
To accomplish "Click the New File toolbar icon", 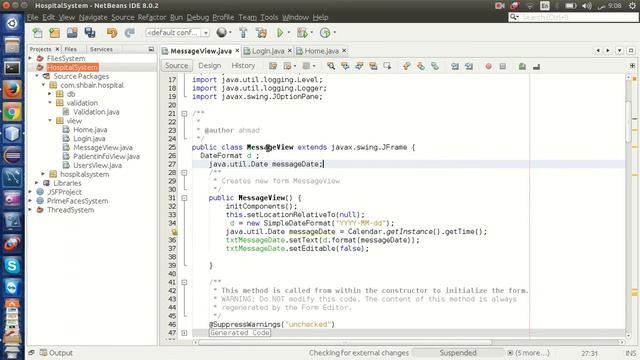I will pyautogui.click(x=37, y=32).
